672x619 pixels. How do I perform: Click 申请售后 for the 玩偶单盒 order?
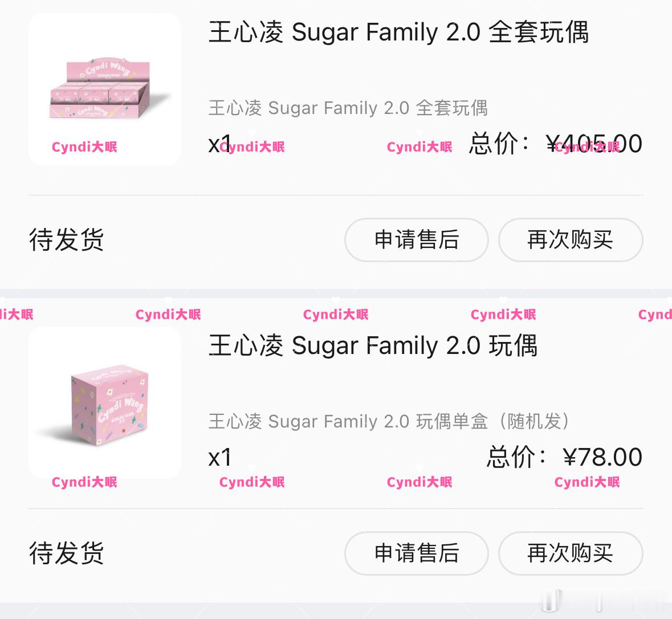pyautogui.click(x=416, y=553)
